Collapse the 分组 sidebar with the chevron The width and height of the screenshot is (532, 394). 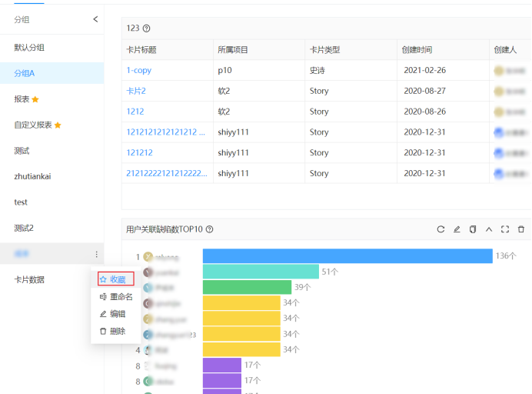pos(95,19)
